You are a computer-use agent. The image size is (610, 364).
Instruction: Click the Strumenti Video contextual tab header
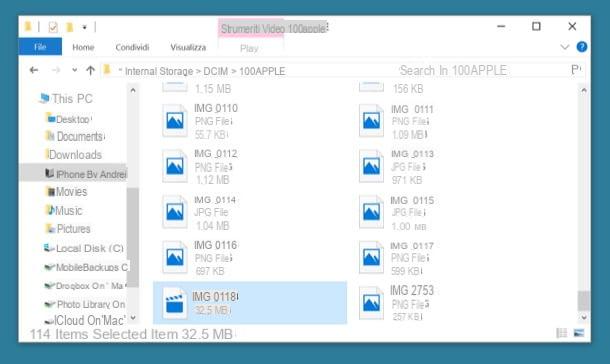pos(251,28)
